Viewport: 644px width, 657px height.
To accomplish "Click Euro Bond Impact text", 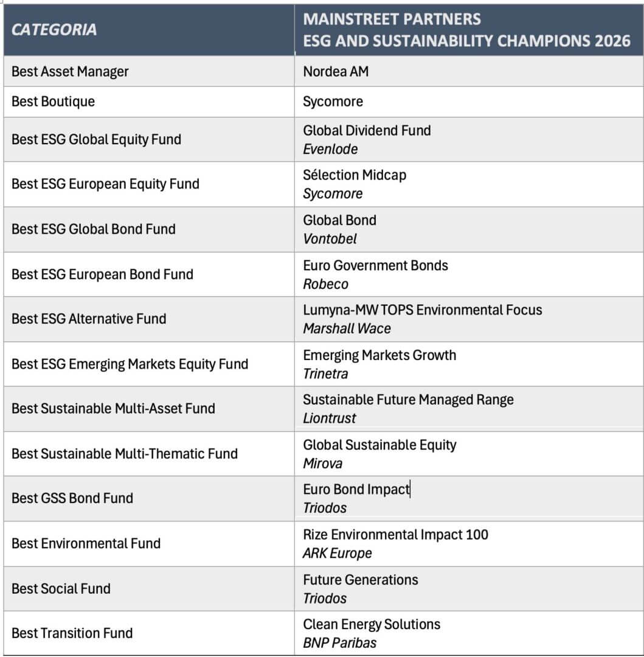I will [x=356, y=489].
